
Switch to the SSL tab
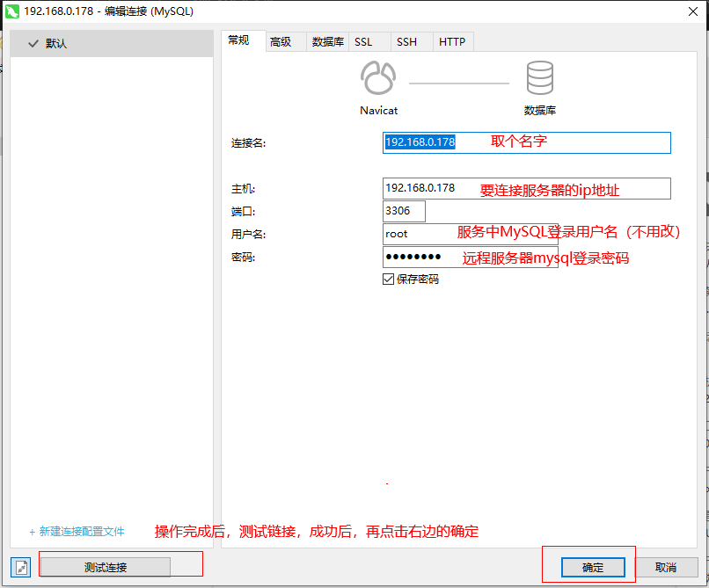click(x=369, y=42)
